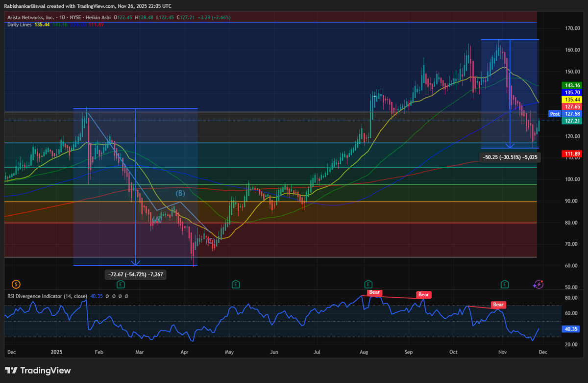Select the Daily Lines indicator legend

pyautogui.click(x=20, y=25)
